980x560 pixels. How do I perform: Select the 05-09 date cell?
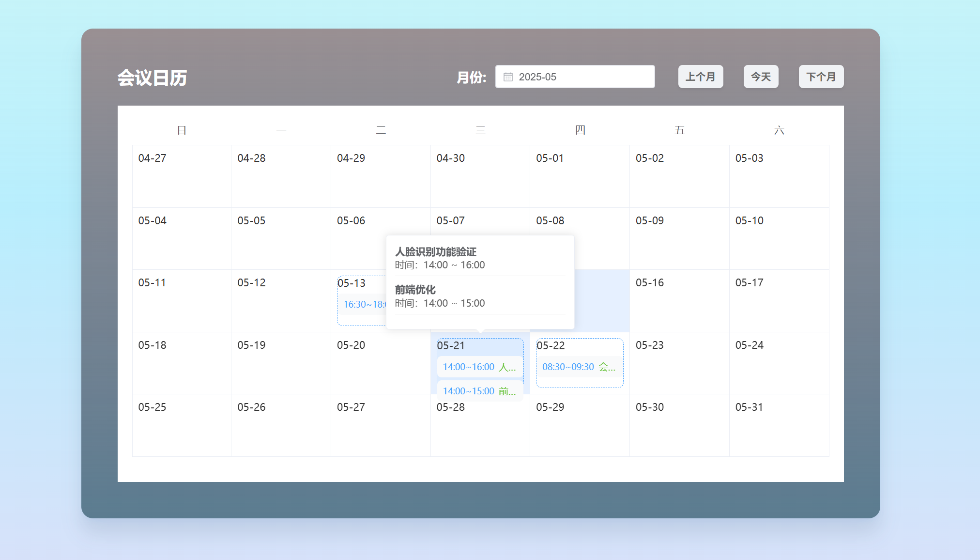click(x=679, y=239)
